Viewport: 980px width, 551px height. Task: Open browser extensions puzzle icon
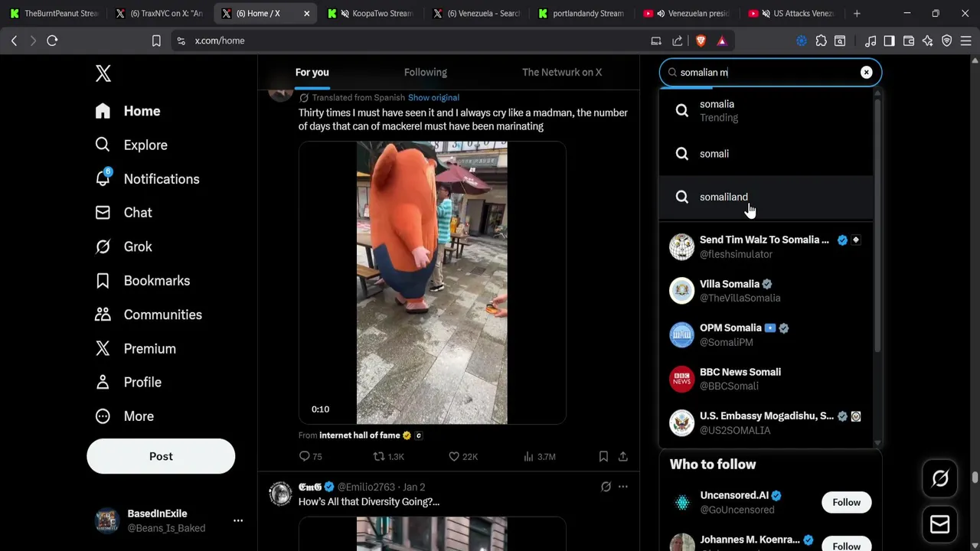(x=821, y=41)
